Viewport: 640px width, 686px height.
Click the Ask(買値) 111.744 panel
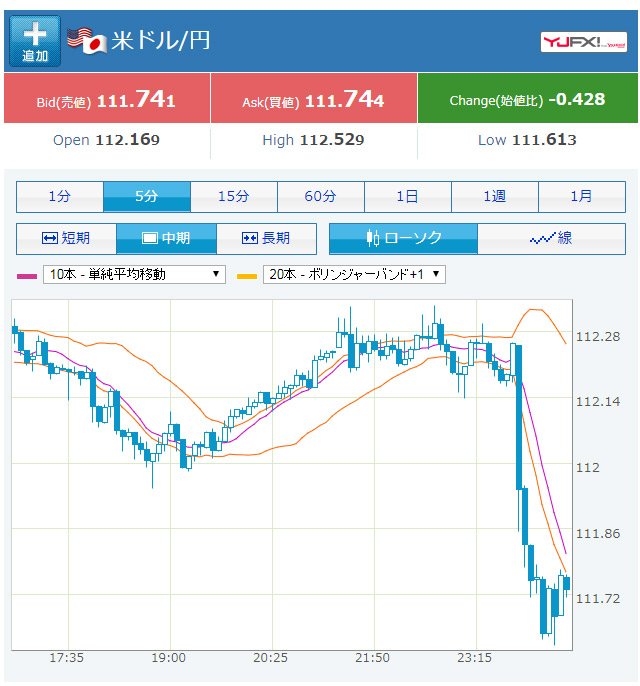(x=314, y=98)
